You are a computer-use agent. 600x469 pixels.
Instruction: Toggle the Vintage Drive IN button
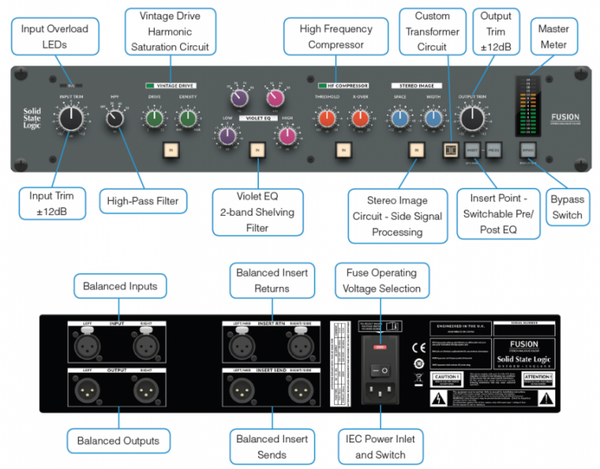coord(170,151)
